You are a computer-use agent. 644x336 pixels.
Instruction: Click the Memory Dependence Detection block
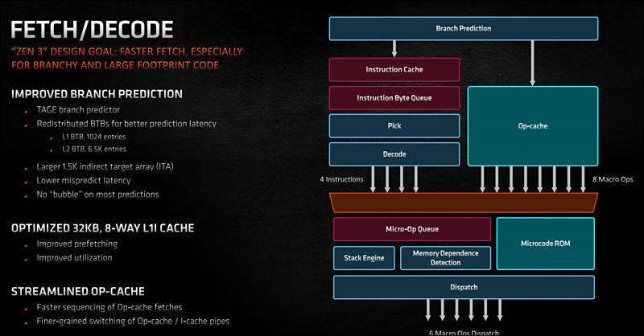pyautogui.click(x=446, y=258)
